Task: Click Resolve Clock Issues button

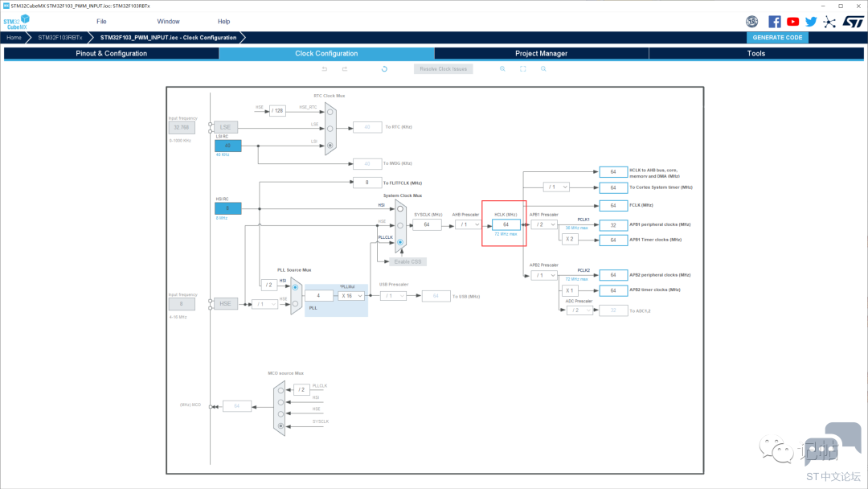Action: (x=444, y=68)
